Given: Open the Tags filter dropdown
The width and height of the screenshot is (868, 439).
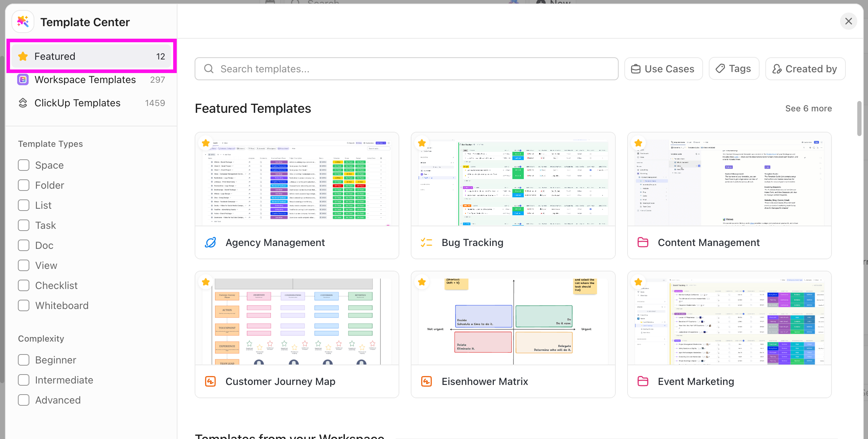Looking at the screenshot, I should click(x=733, y=69).
